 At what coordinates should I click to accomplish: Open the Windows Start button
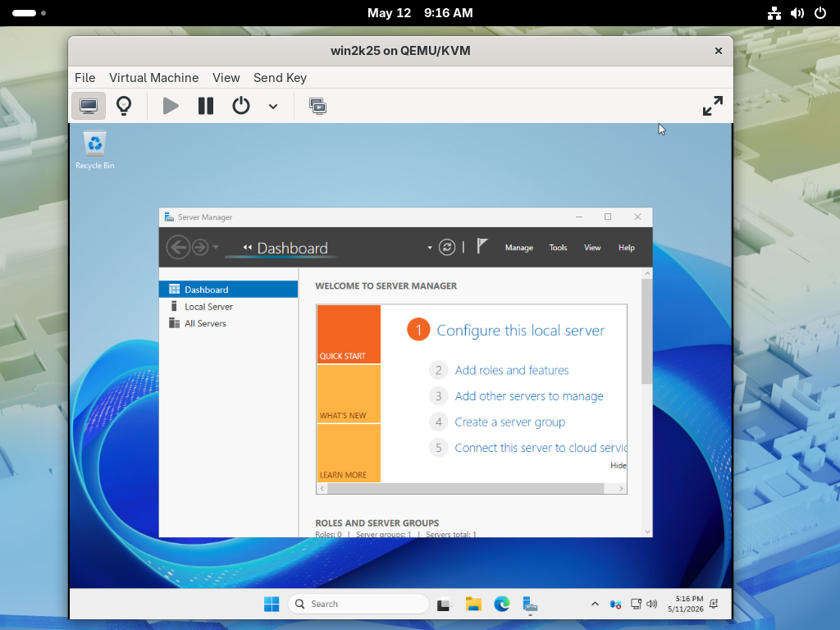point(272,605)
